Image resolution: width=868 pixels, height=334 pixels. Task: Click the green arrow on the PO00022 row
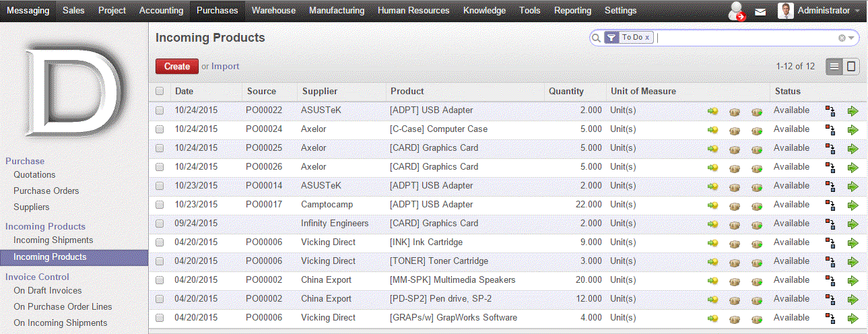point(853,111)
